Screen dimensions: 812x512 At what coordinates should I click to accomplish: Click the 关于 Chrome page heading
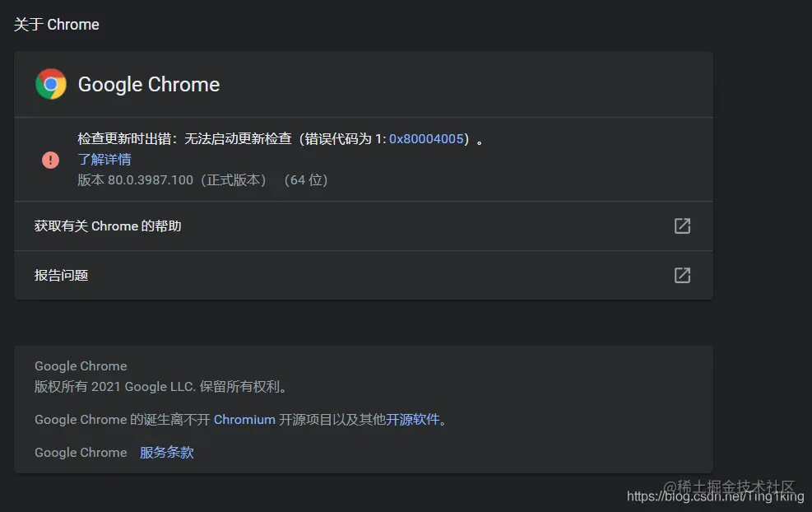pyautogui.click(x=57, y=25)
